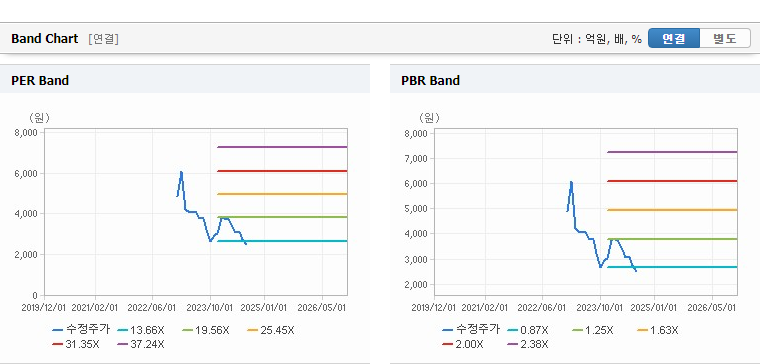Click the orange 1.63X line in PBR chart
760x364 pixels.
672,210
